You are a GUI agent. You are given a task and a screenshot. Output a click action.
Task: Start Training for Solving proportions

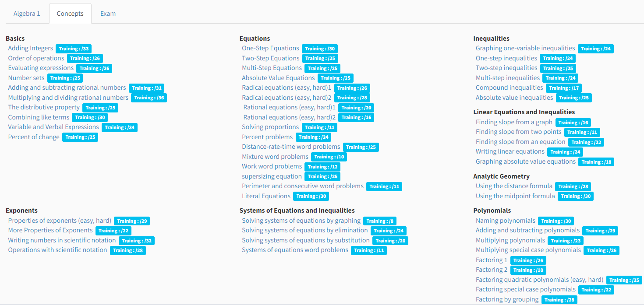(x=319, y=127)
